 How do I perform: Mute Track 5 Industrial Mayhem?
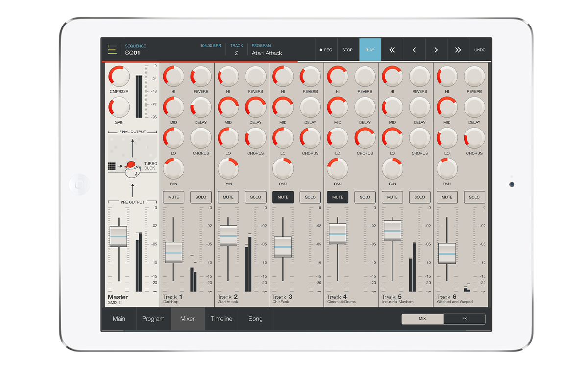click(x=392, y=197)
